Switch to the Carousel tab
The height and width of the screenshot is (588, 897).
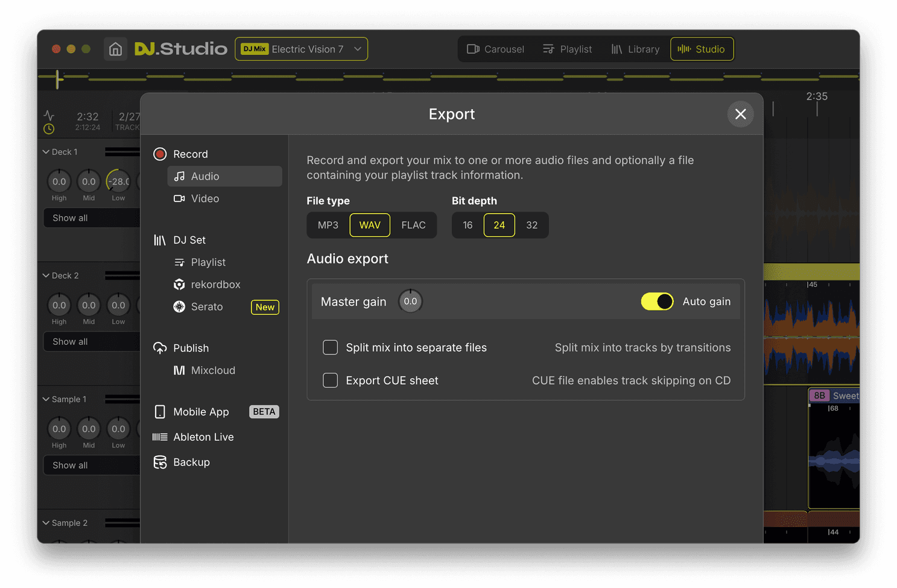pos(495,49)
